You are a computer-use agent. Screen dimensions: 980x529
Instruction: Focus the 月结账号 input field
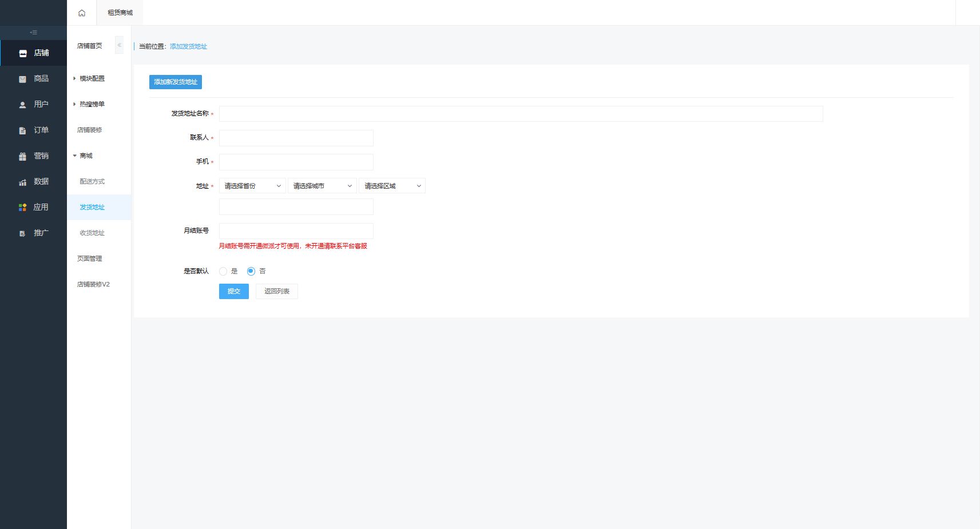click(x=296, y=230)
